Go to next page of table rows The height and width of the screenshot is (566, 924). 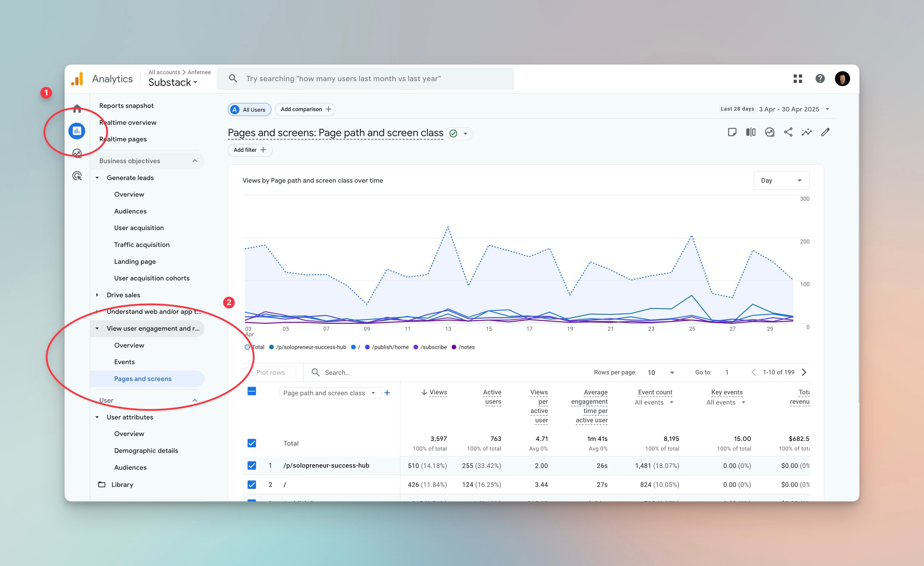coord(804,372)
